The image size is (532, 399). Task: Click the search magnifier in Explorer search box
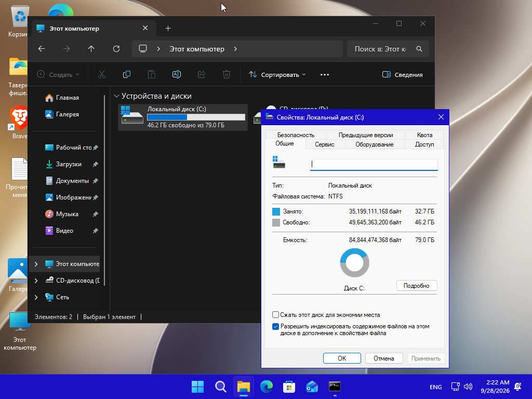click(x=419, y=49)
